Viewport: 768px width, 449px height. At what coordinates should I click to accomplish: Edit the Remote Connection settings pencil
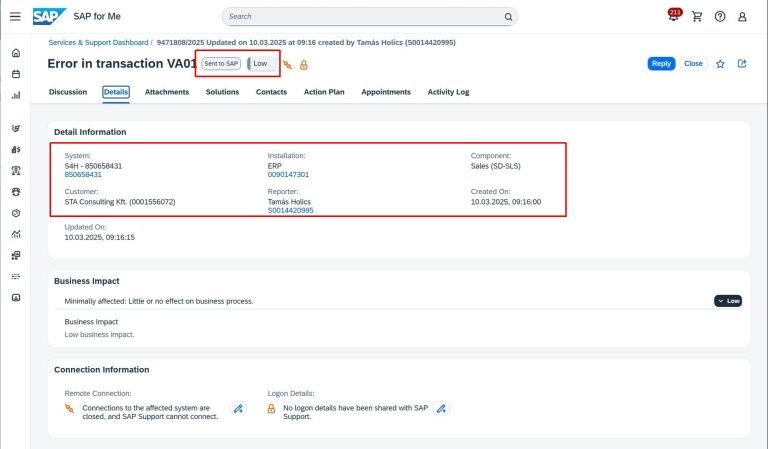238,408
